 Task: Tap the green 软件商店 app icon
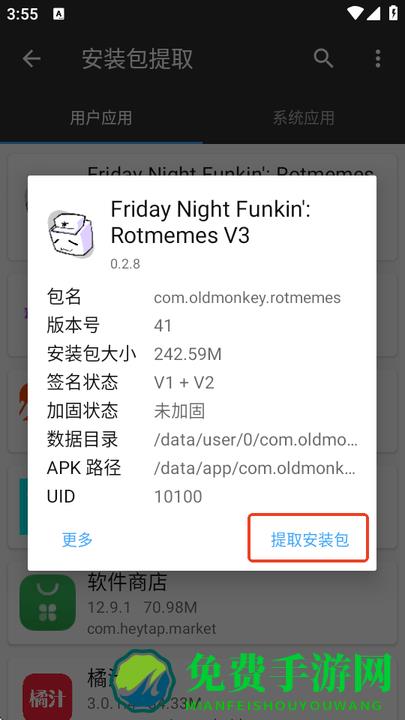[x=48, y=602]
